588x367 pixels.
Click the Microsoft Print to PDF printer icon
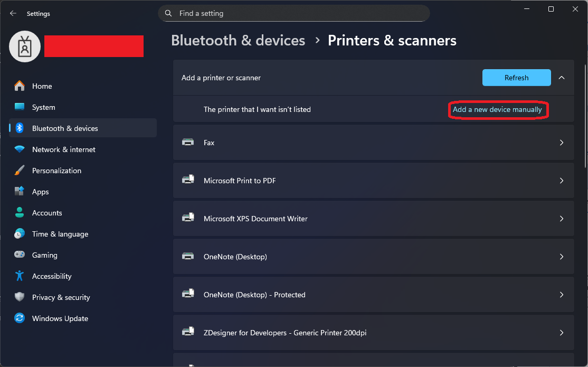(188, 180)
